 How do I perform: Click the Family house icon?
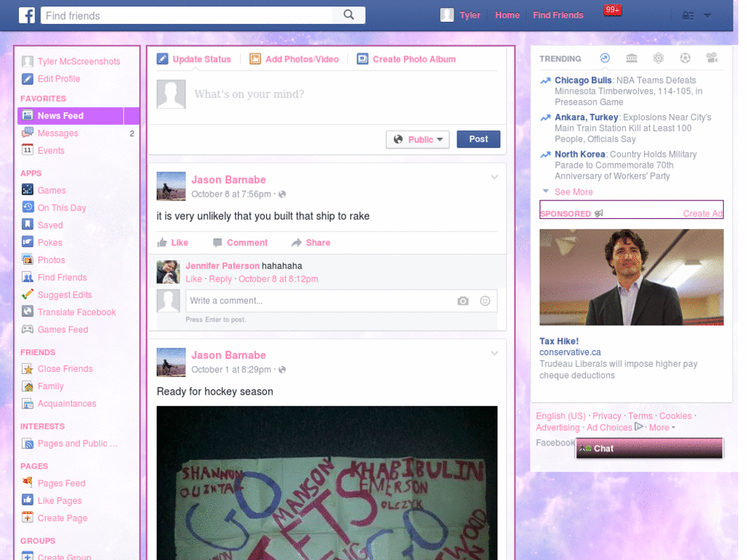(28, 386)
